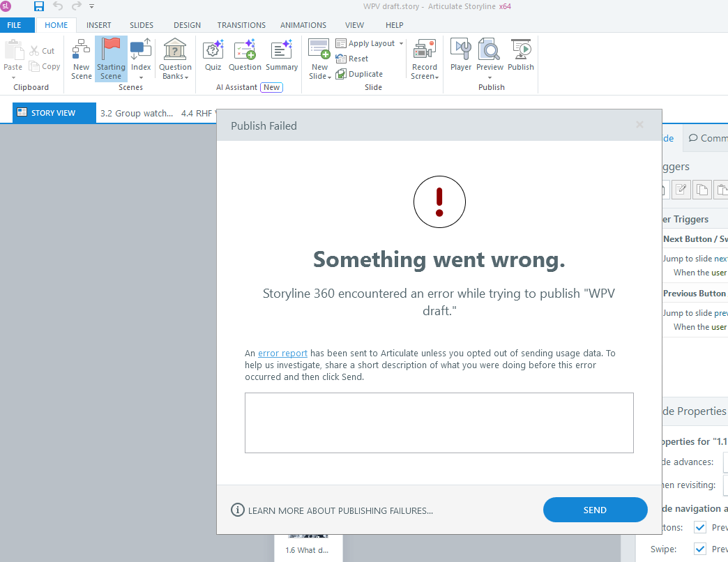Screen dimensions: 728x562
Task: Open the error report link
Action: point(282,353)
